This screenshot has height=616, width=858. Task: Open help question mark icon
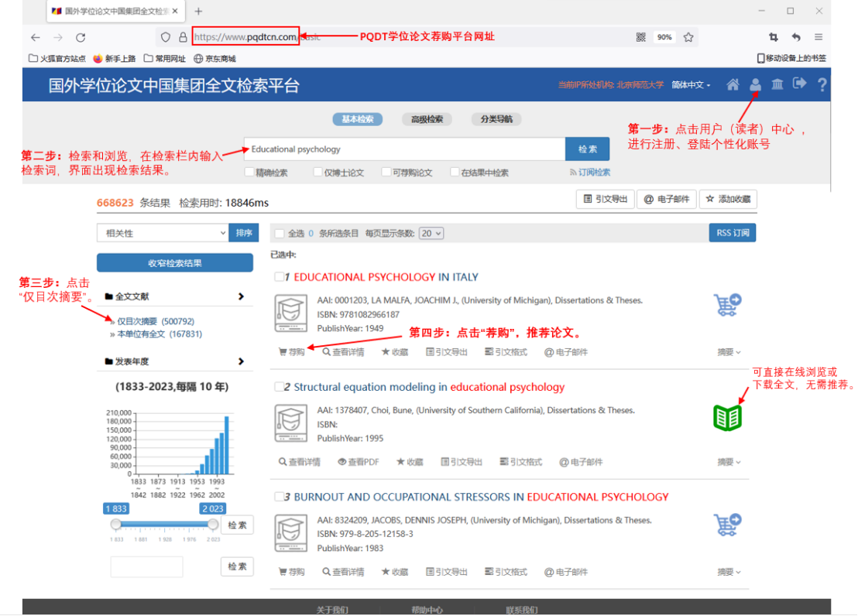(822, 85)
